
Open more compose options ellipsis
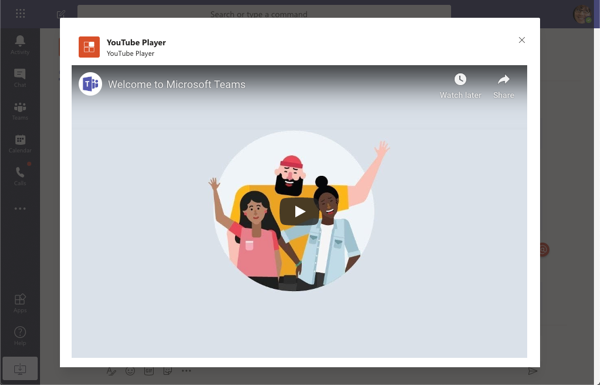click(x=186, y=370)
